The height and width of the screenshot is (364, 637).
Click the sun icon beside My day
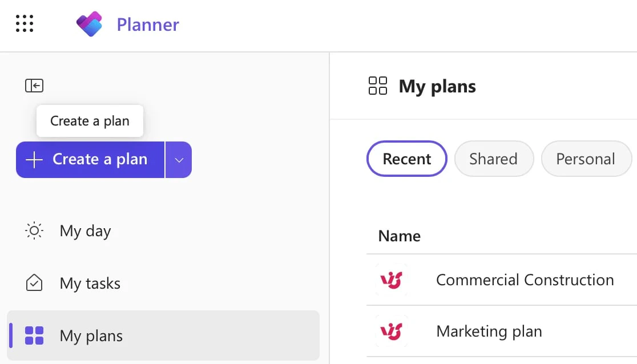(34, 231)
